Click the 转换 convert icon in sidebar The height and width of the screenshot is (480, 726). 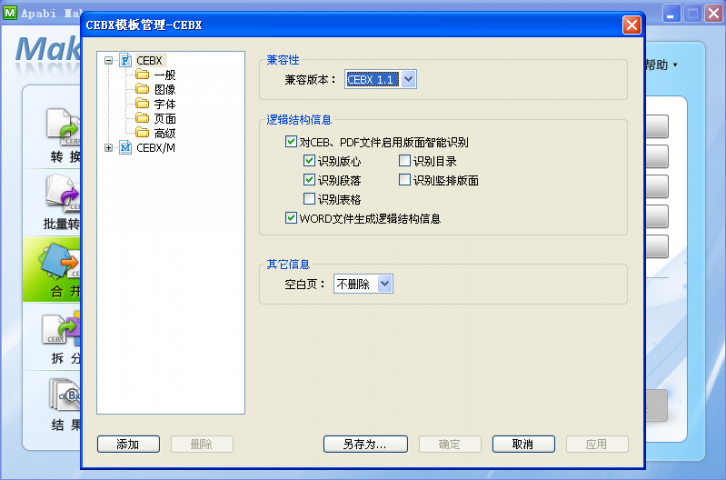click(60, 127)
